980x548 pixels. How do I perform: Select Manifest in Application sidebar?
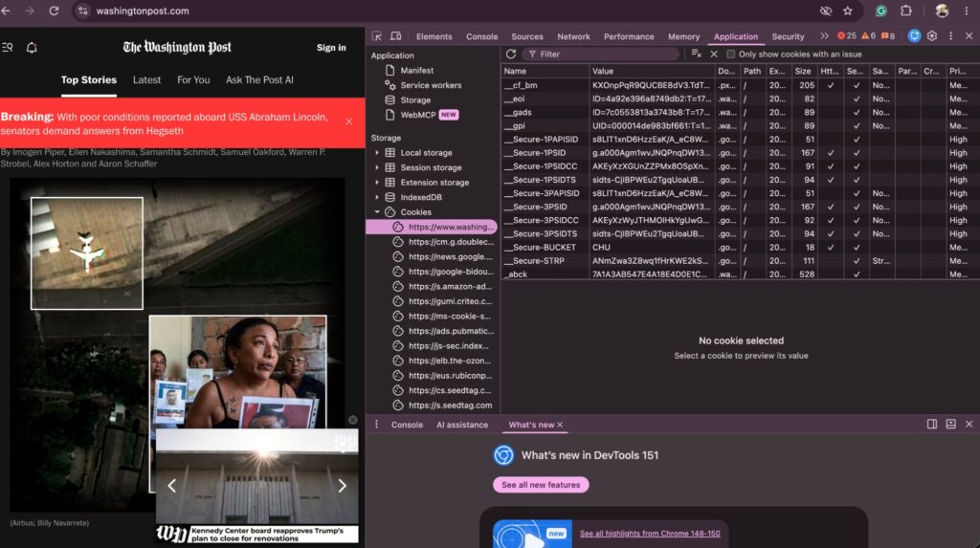coord(417,71)
